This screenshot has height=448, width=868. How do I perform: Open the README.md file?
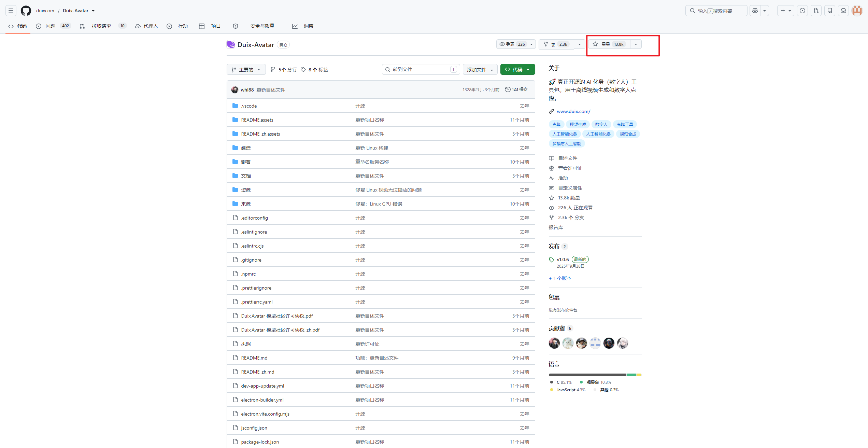(x=254, y=358)
